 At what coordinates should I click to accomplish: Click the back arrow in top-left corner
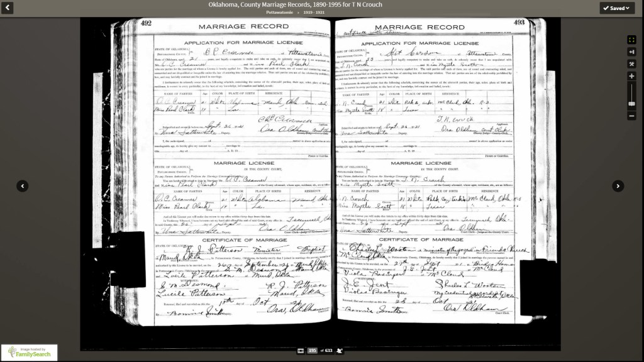tap(9, 8)
